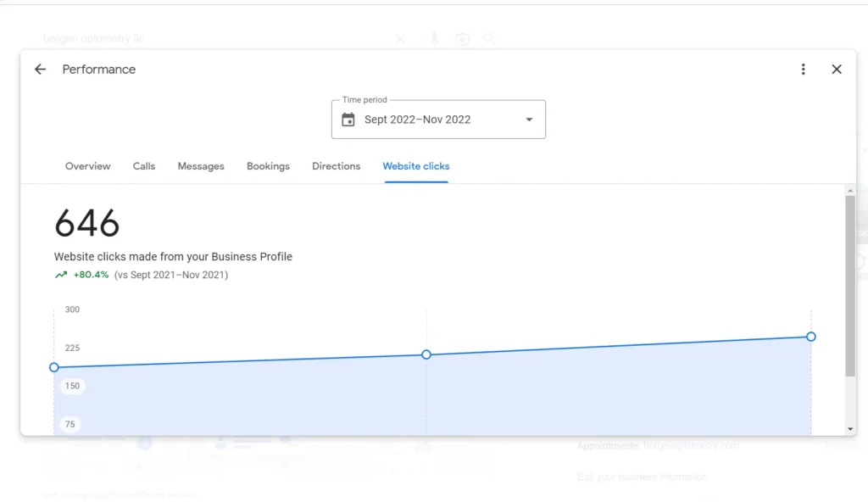The width and height of the screenshot is (868, 502).
Task: Open the Calls tab
Action: 143,166
